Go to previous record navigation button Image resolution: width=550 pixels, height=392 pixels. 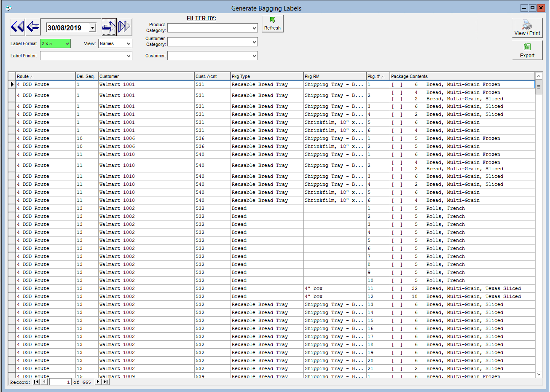click(44, 381)
